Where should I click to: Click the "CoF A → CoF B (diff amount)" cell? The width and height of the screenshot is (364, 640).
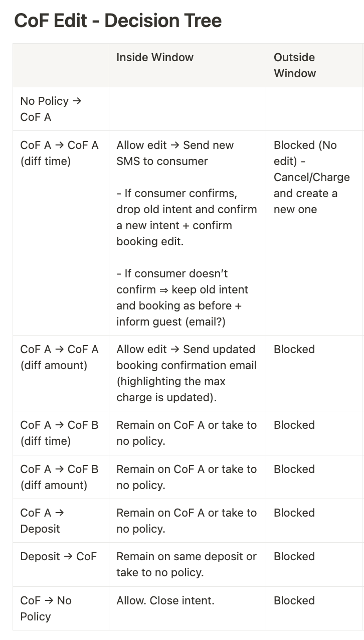tap(59, 477)
